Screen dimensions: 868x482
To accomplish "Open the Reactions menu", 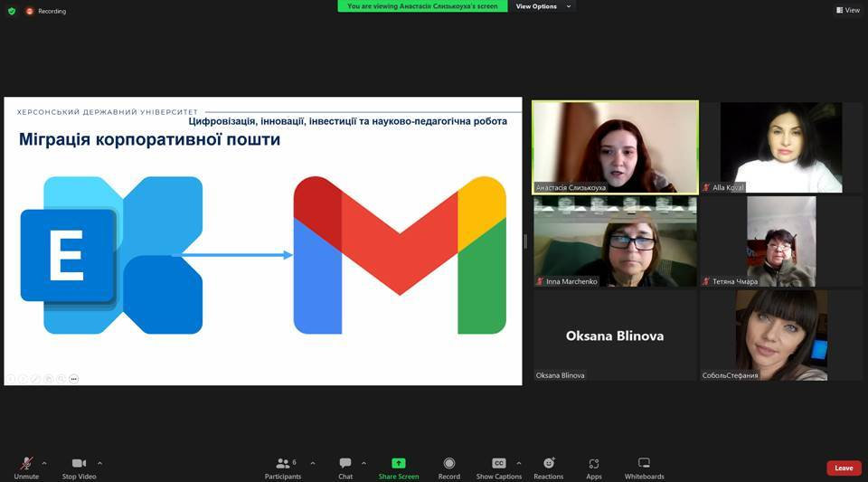I will tap(549, 468).
